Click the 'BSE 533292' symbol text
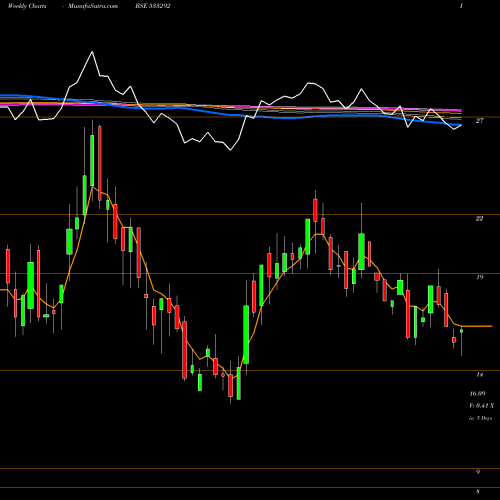 coord(153,6)
